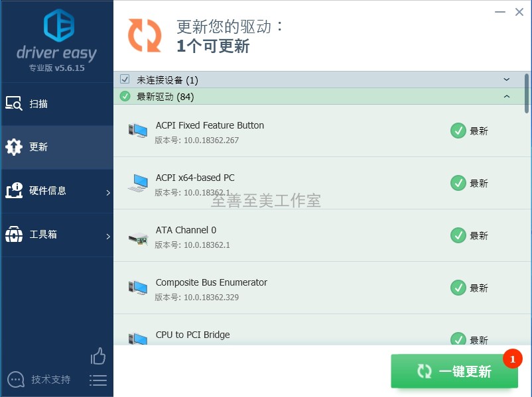Collapse the 最新驱动 (84) section
532x397 pixels.
[507, 97]
